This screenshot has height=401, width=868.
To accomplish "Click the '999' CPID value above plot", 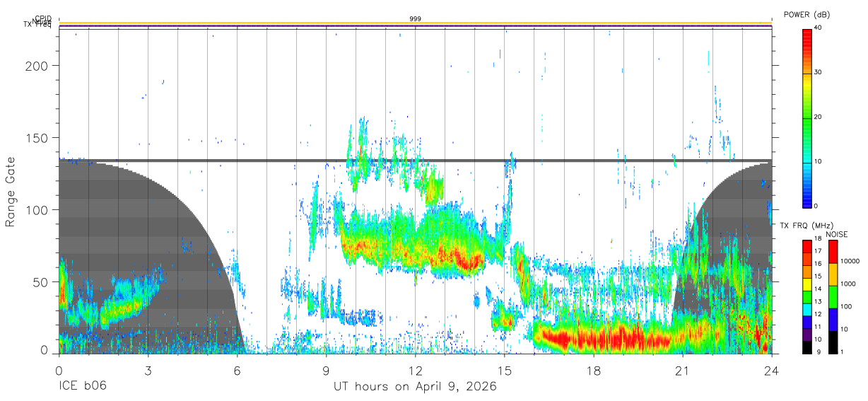I will point(415,18).
